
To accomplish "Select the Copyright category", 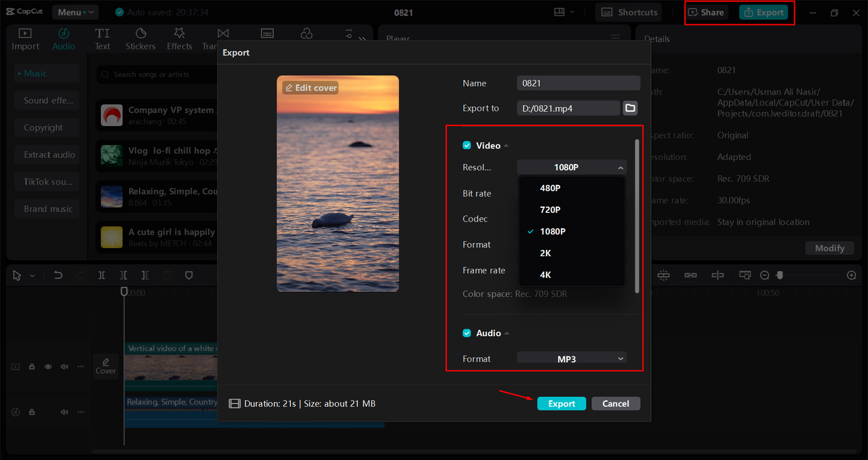I will point(47,127).
